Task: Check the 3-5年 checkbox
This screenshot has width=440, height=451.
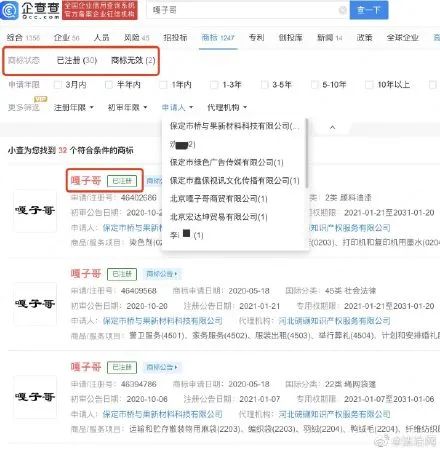Action: click(264, 85)
